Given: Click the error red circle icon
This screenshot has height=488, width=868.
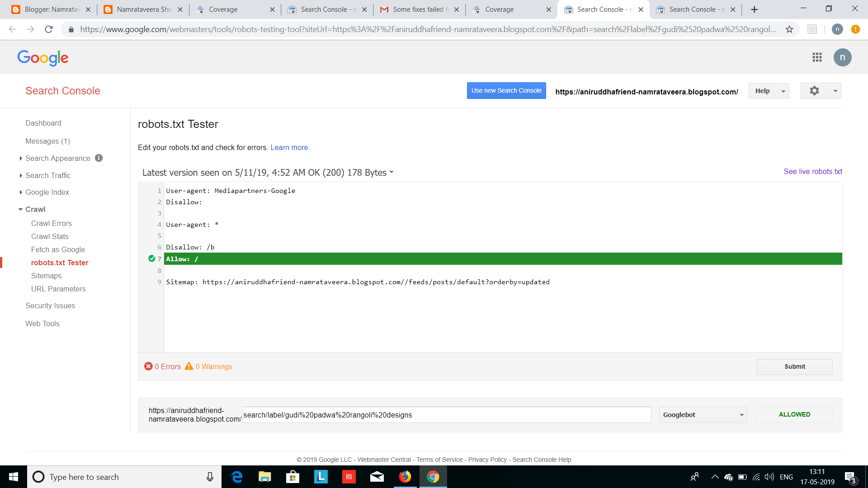Looking at the screenshot, I should [x=148, y=366].
